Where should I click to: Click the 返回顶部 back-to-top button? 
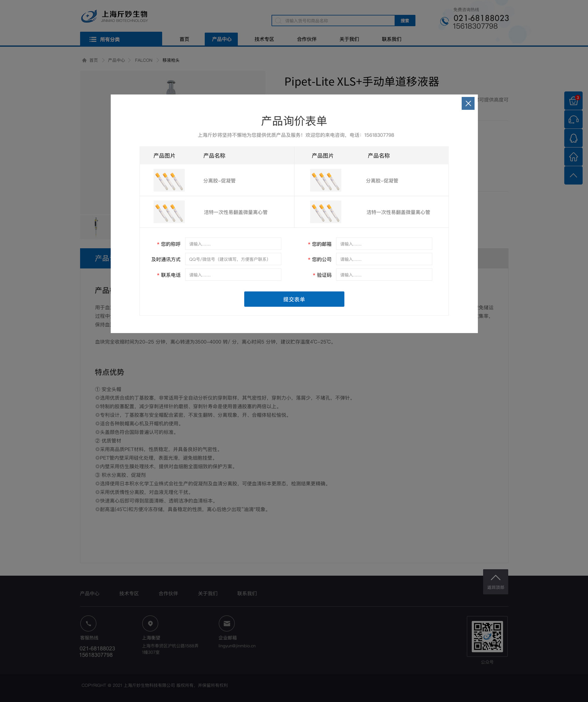496,582
